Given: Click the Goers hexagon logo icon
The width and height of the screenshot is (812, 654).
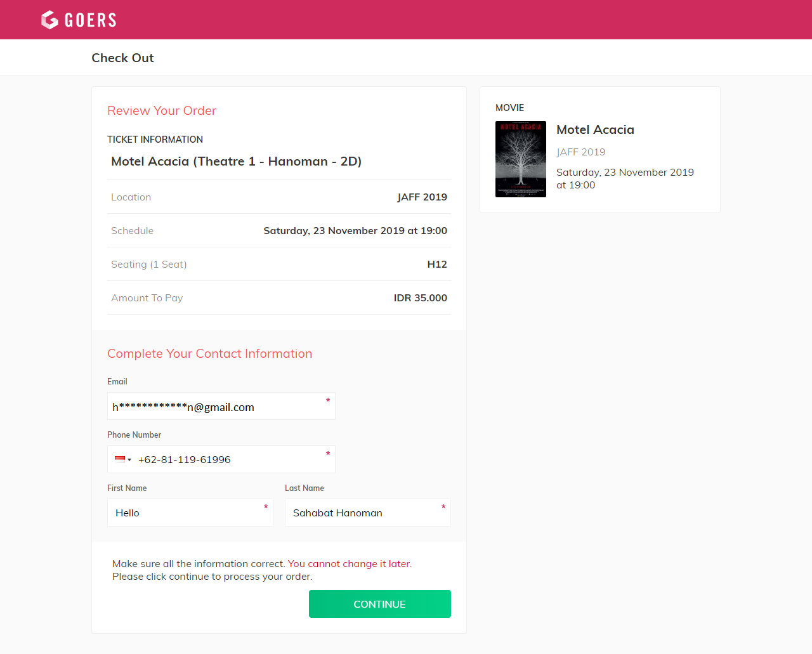Looking at the screenshot, I should pos(49,20).
